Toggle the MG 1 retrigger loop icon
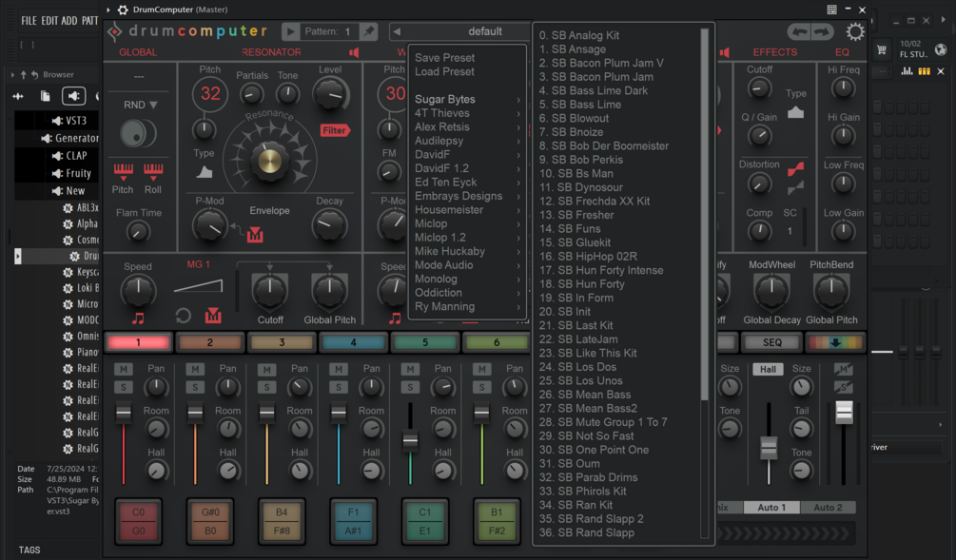 tap(183, 316)
